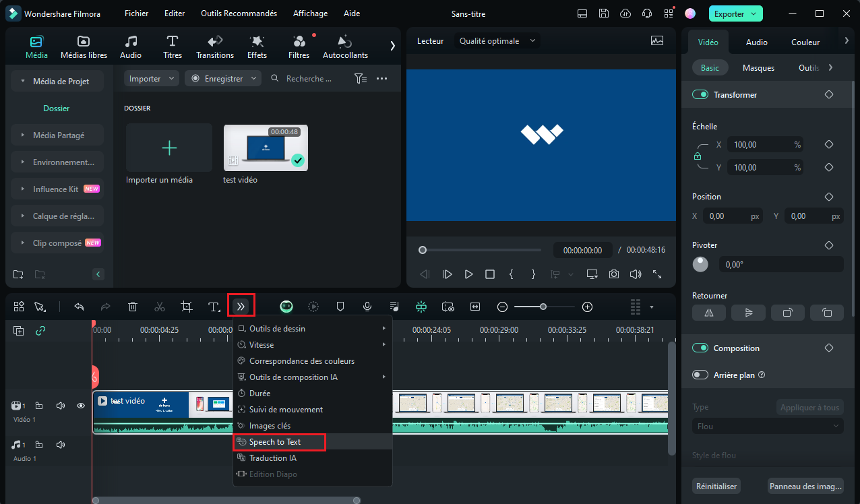Mute the Audio 1 track
Image resolution: width=860 pixels, height=504 pixels.
point(61,445)
